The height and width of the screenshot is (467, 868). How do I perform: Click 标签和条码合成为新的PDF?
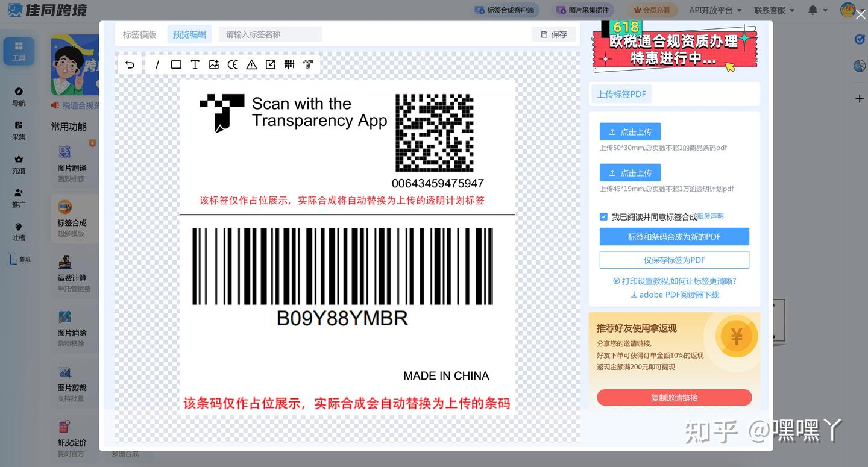[x=675, y=237]
